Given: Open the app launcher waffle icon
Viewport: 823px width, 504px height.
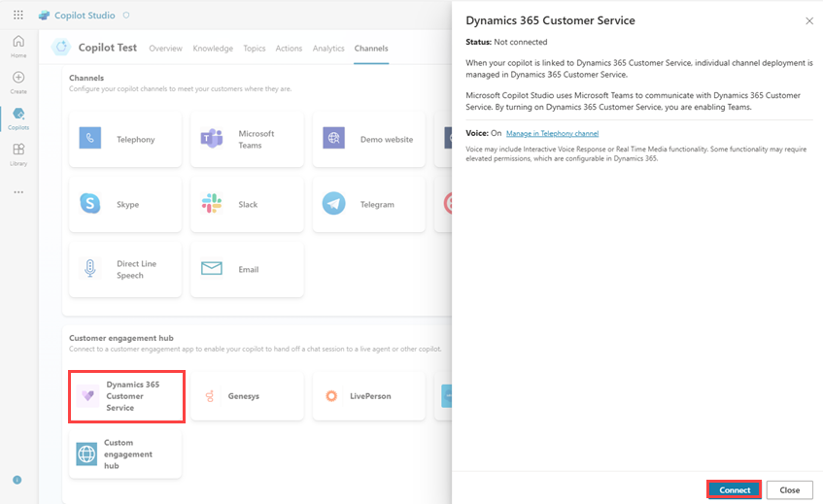Looking at the screenshot, I should (18, 15).
